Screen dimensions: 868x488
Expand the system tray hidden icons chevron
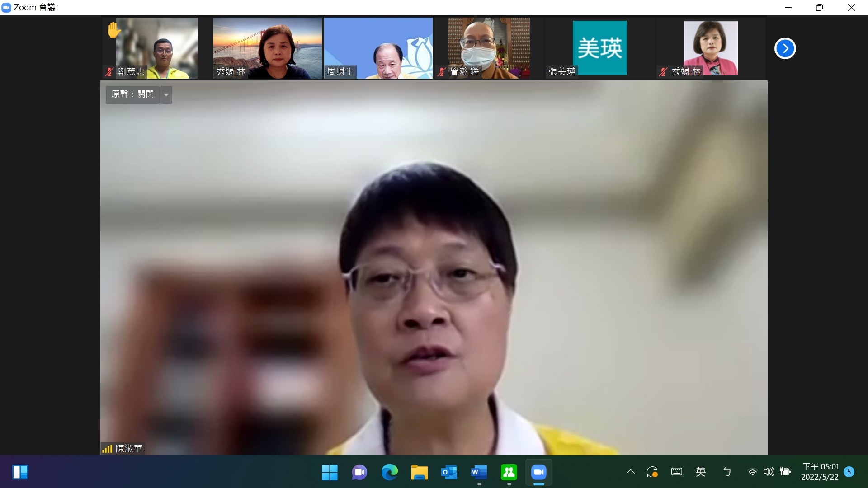pos(630,472)
